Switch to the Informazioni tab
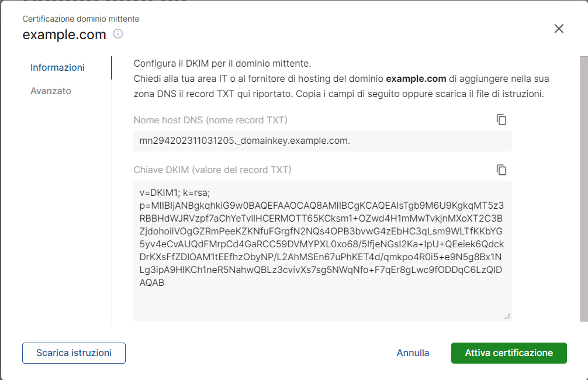Screen dimensions: 588x380 pos(57,68)
